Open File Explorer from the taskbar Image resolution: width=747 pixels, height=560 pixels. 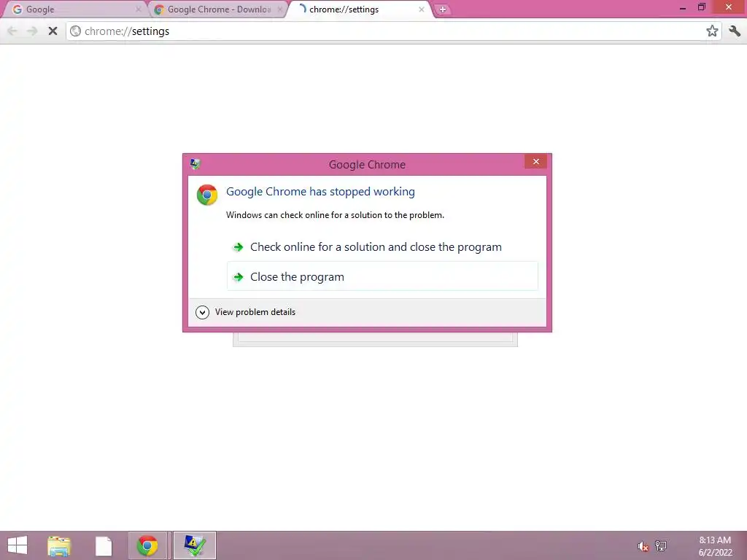click(59, 545)
